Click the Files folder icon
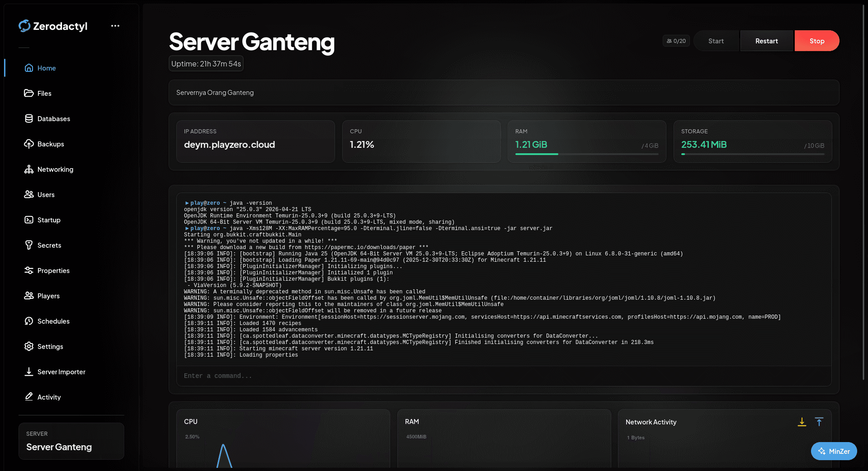The image size is (868, 471). pos(29,93)
